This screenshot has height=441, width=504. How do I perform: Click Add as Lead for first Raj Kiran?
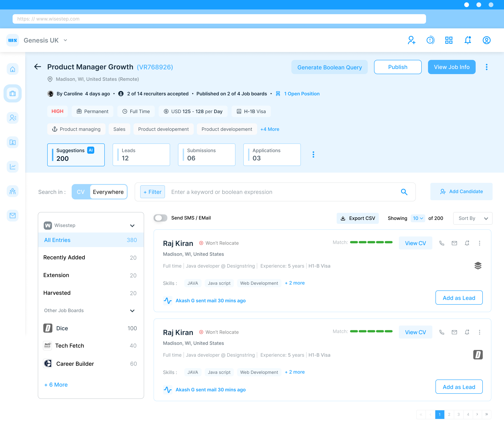[459, 298]
